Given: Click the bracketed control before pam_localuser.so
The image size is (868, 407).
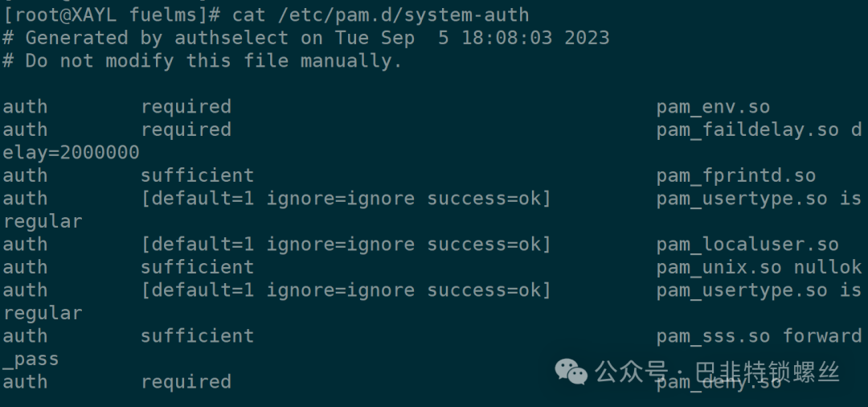Looking at the screenshot, I should (x=346, y=245).
